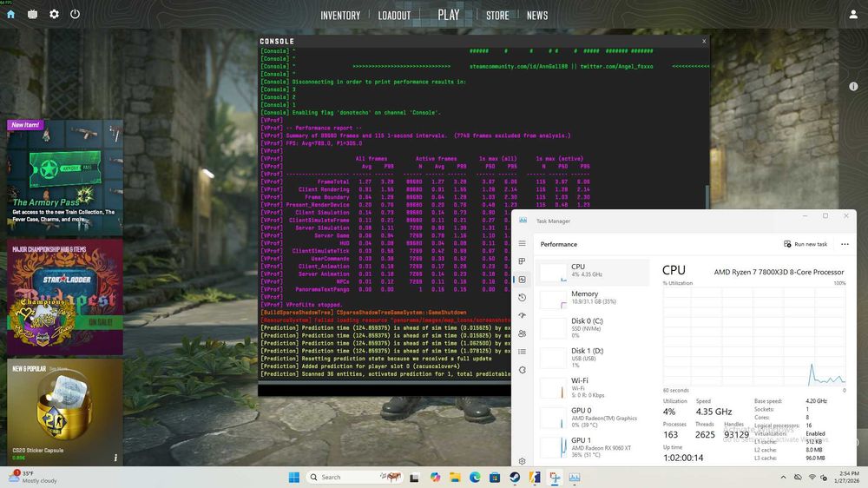The width and height of the screenshot is (868, 488).
Task: Click the Windows Start button
Action: click(294, 477)
